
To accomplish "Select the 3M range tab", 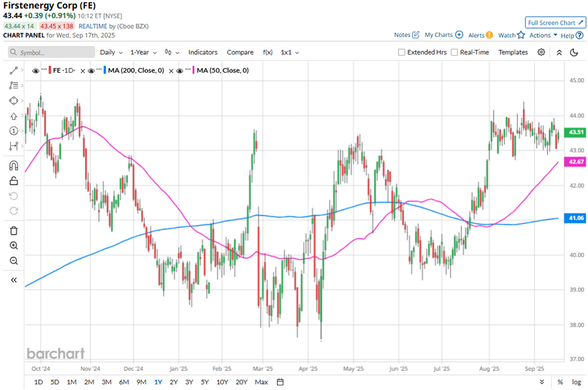I will click(106, 382).
